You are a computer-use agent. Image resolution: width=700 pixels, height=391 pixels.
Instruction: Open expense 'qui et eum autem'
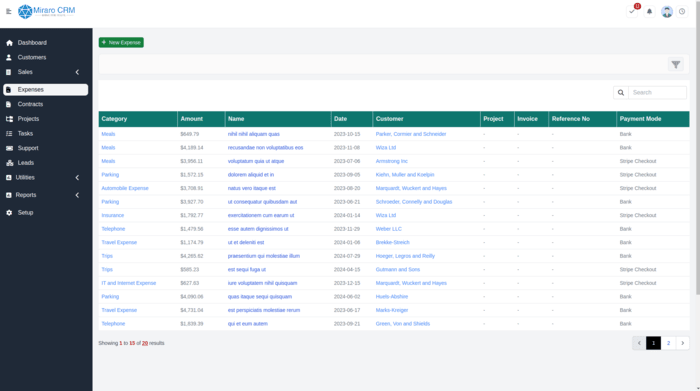(x=248, y=324)
